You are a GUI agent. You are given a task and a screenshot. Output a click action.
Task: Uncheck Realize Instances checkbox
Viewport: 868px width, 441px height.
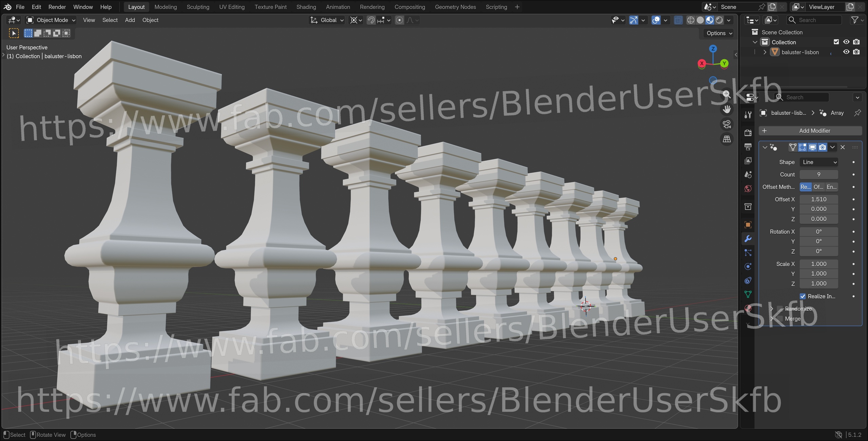tap(803, 296)
